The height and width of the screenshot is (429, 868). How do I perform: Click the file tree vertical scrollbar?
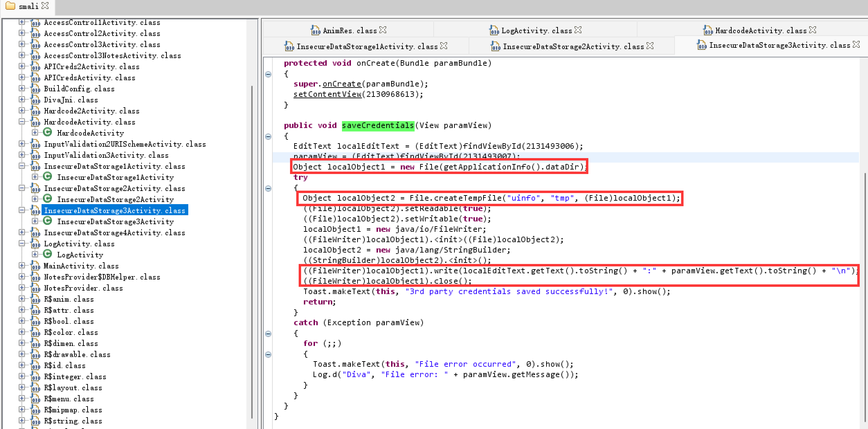click(252, 252)
